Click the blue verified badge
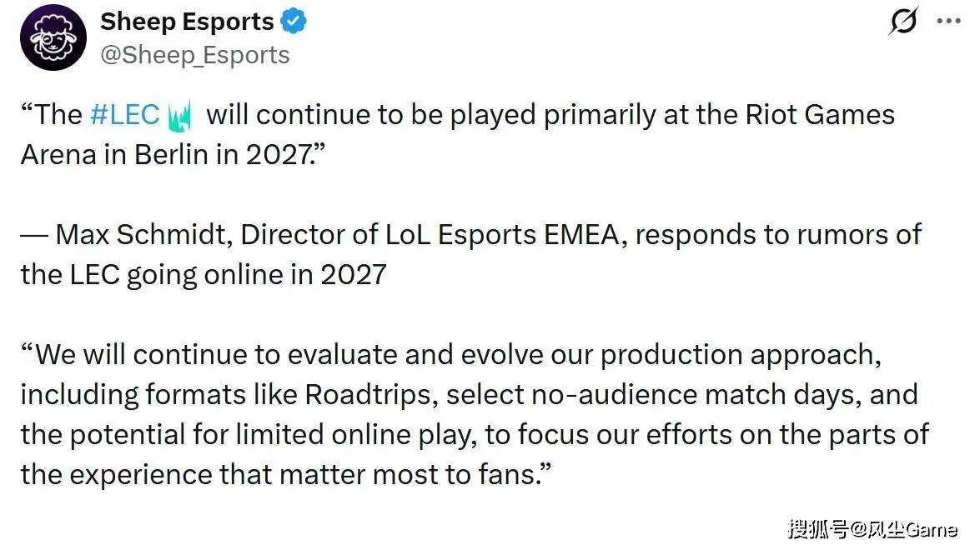Screen dimensions: 980x550 (292, 22)
